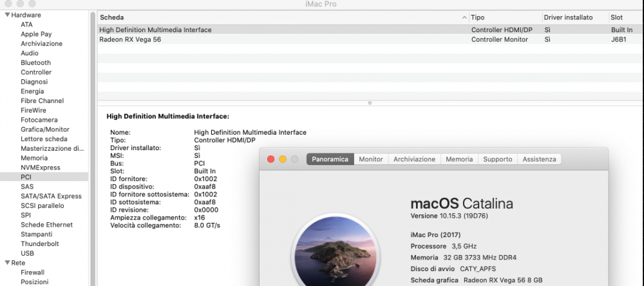This screenshot has height=286, width=644.
Task: Open Fibre Channel entry
Action: [x=43, y=100]
